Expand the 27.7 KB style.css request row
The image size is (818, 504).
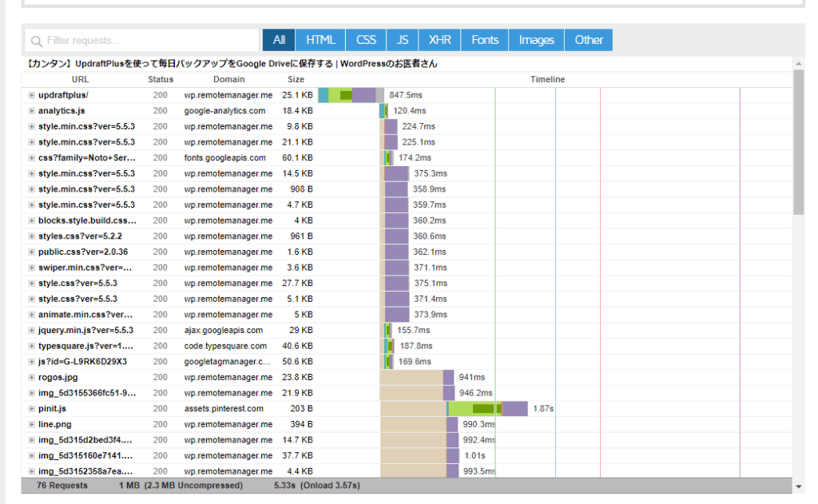[x=32, y=283]
